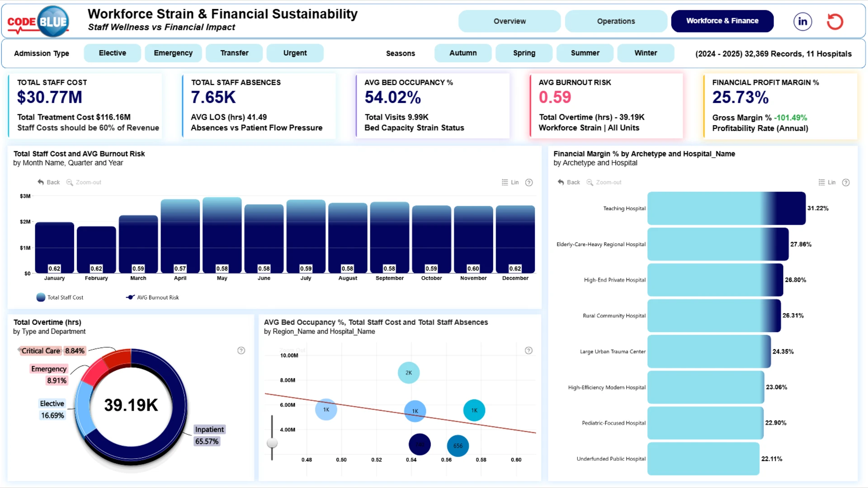Screen dimensions: 868x488
Task: Open help icon on Staff Cost chart
Action: [x=529, y=182]
